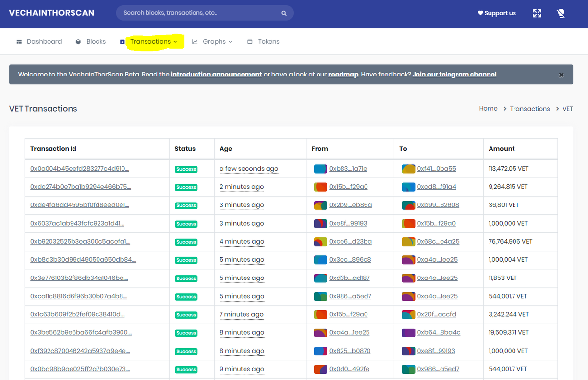Open transaction 0xdc274b0e7ba1b9294e466b75
This screenshot has height=380, width=588.
point(81,187)
